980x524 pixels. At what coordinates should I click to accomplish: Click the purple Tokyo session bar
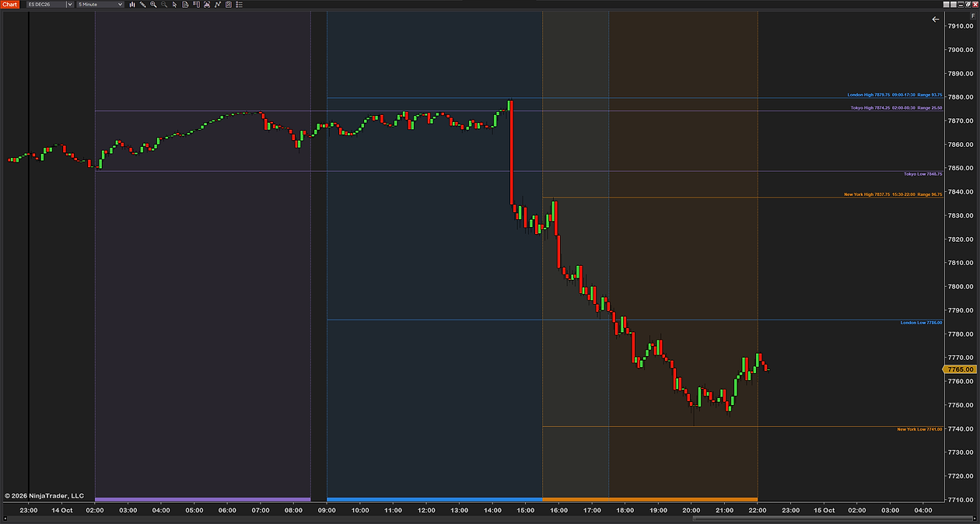tap(202, 499)
